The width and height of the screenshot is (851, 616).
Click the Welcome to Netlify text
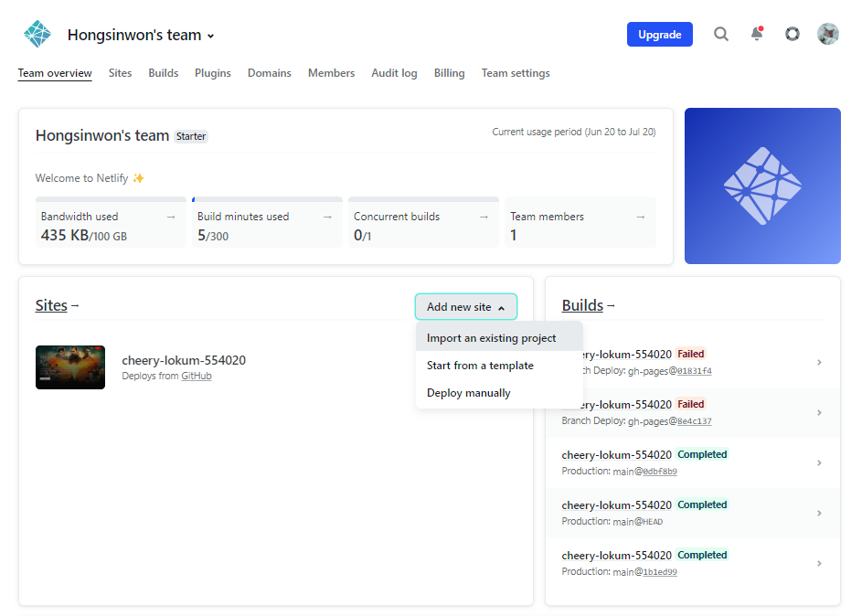(90, 178)
